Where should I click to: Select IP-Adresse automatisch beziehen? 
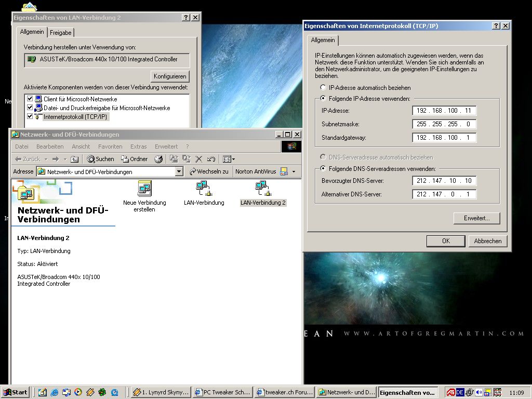(323, 88)
